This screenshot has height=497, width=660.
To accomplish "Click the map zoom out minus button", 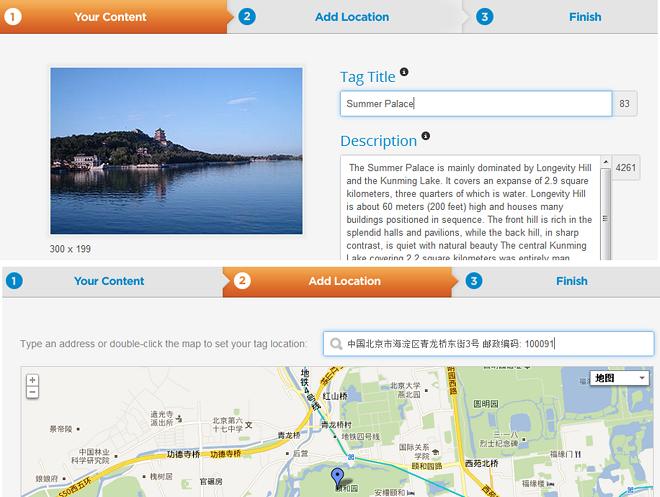I will tap(32, 392).
